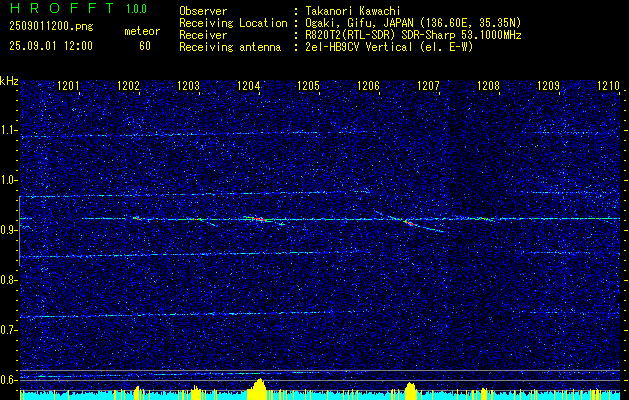Viewport: 629px width, 400px height.
Task: Click the yellow power peak near 1207
Action: [x=410, y=389]
